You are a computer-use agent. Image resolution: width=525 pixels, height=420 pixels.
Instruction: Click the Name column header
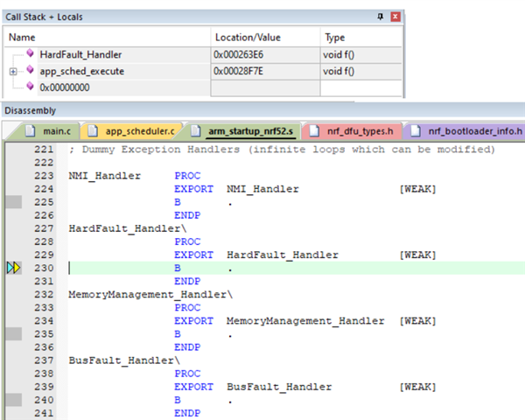click(x=22, y=38)
